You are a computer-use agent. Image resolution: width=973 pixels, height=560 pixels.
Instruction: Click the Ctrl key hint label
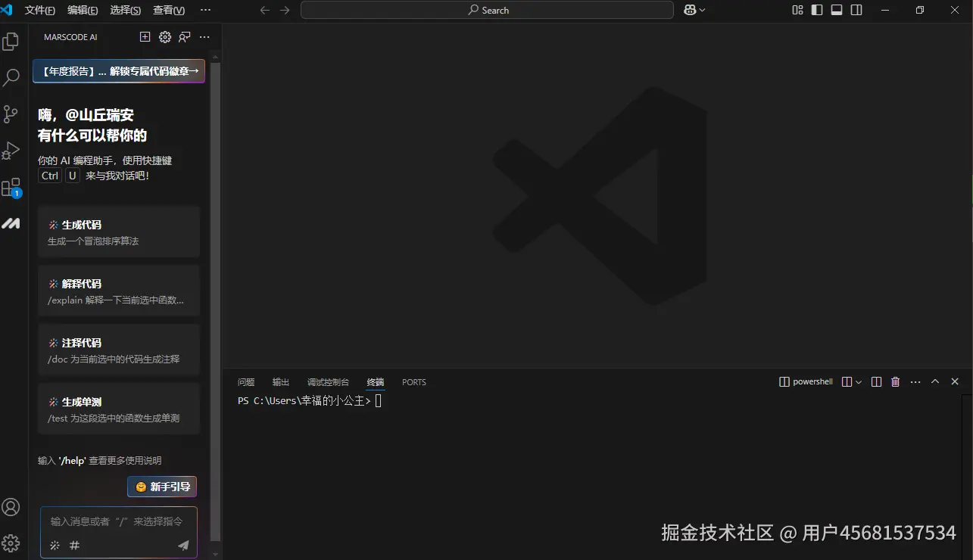coord(50,176)
